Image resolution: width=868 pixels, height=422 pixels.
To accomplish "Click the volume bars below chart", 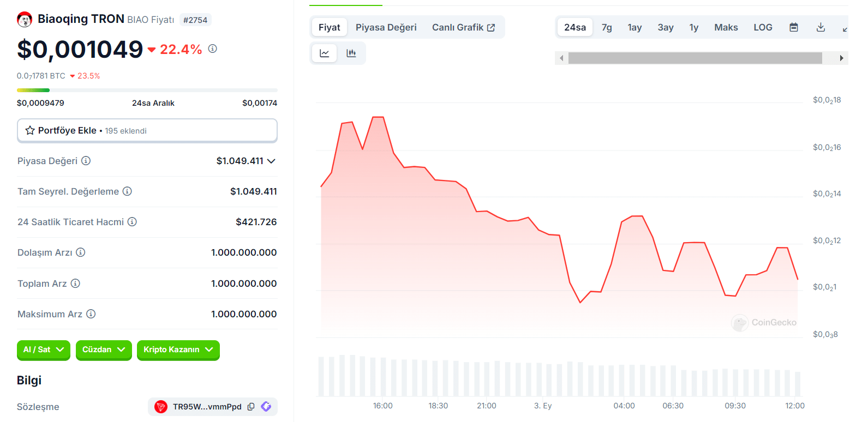I will point(559,376).
